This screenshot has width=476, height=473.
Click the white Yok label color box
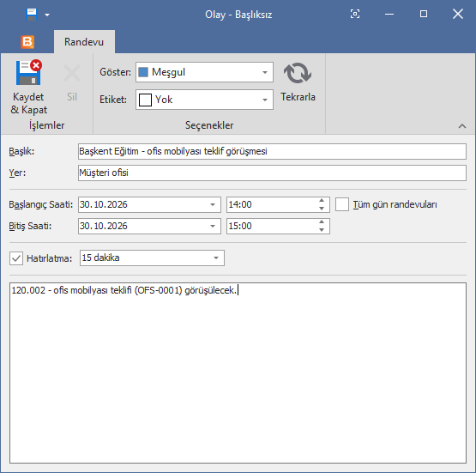tap(145, 100)
